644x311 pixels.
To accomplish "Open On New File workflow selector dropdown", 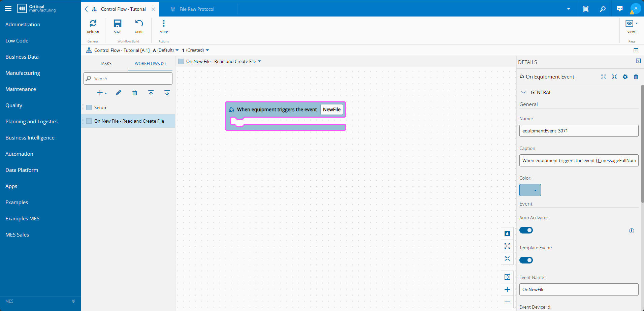I will pyautogui.click(x=259, y=61).
